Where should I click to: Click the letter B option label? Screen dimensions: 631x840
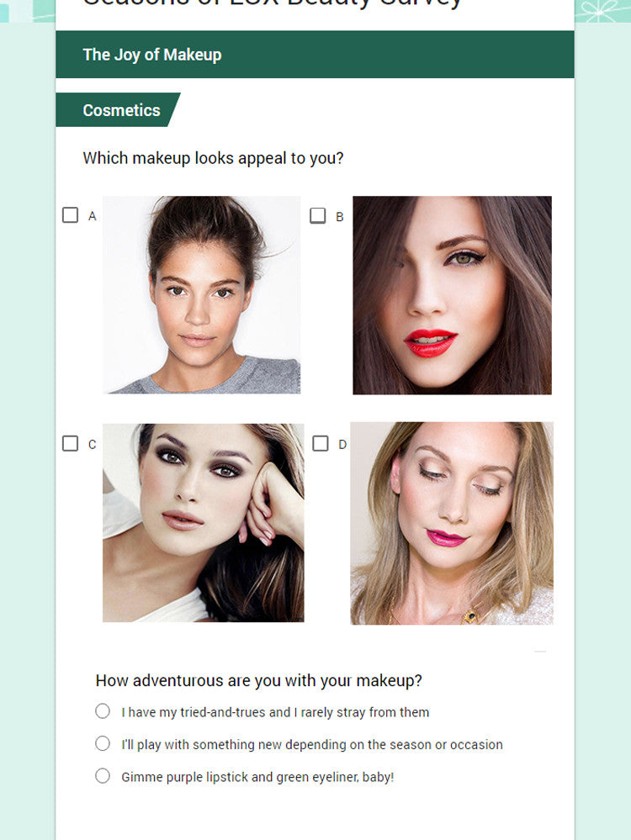click(339, 217)
